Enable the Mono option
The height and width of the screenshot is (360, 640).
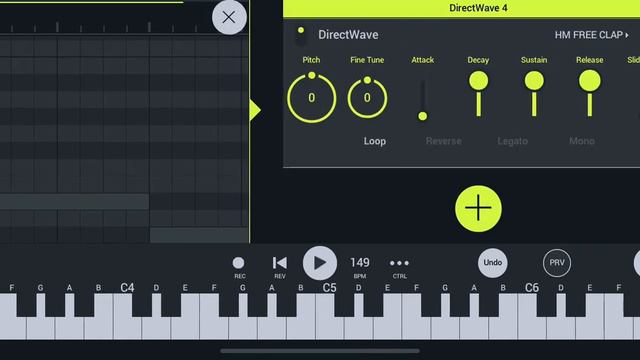(x=582, y=141)
